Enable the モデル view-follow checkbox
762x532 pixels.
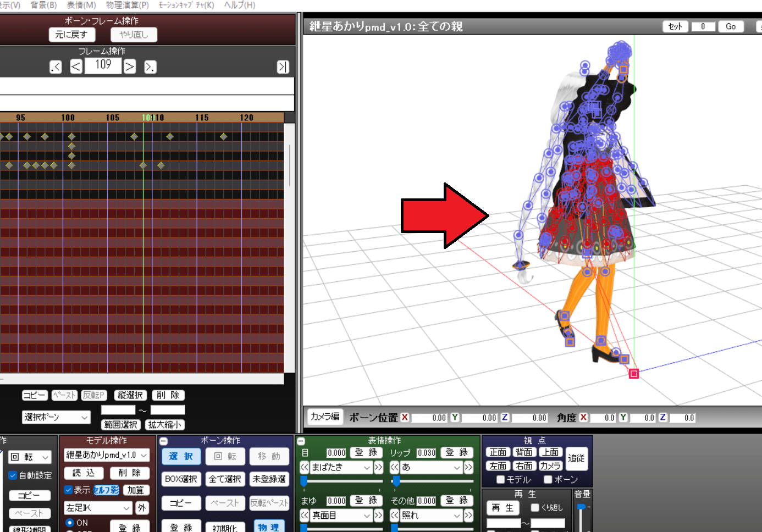click(500, 479)
